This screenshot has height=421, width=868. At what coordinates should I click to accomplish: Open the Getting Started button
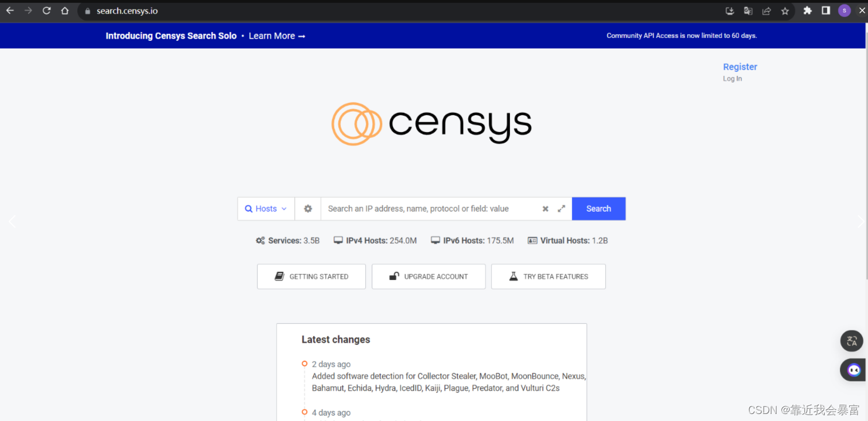[311, 277]
